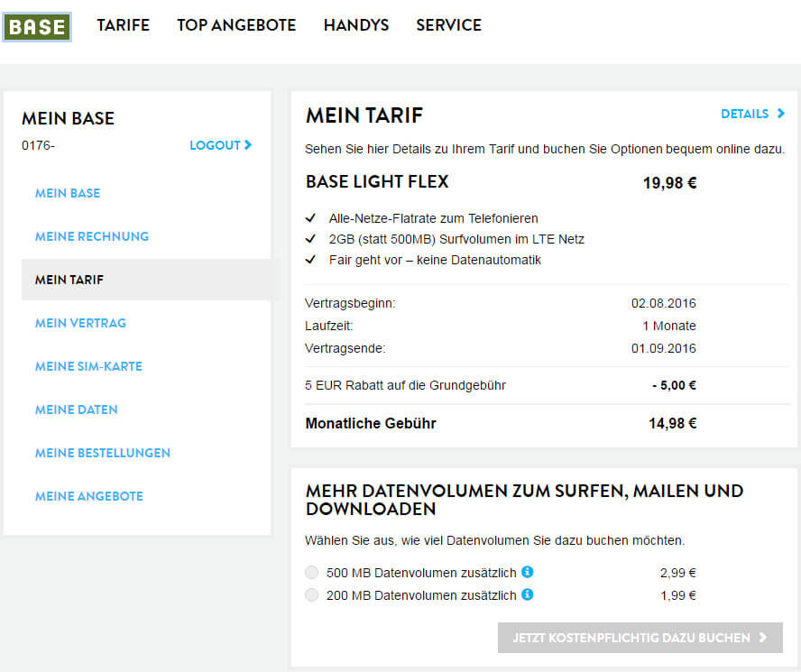The width and height of the screenshot is (801, 672).
Task: Click Alle-Netze-Flatrate zum Telefonieren text
Action: coord(433,218)
